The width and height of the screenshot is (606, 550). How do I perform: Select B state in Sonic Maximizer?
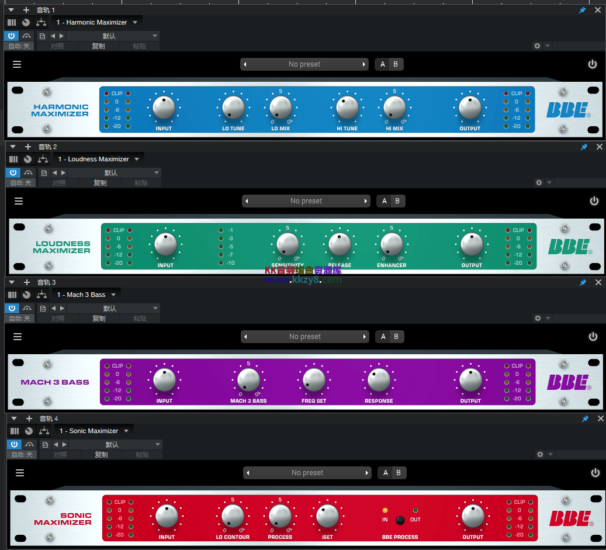(399, 473)
